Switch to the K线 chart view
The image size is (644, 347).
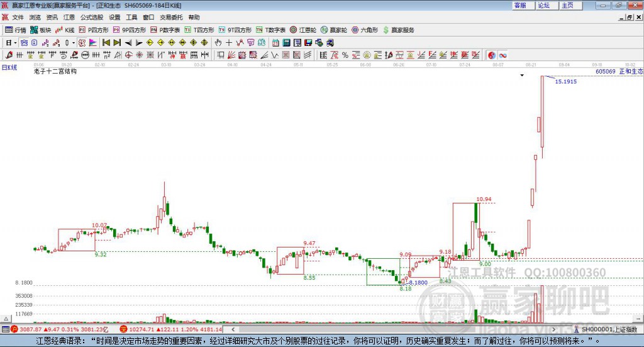(x=65, y=30)
